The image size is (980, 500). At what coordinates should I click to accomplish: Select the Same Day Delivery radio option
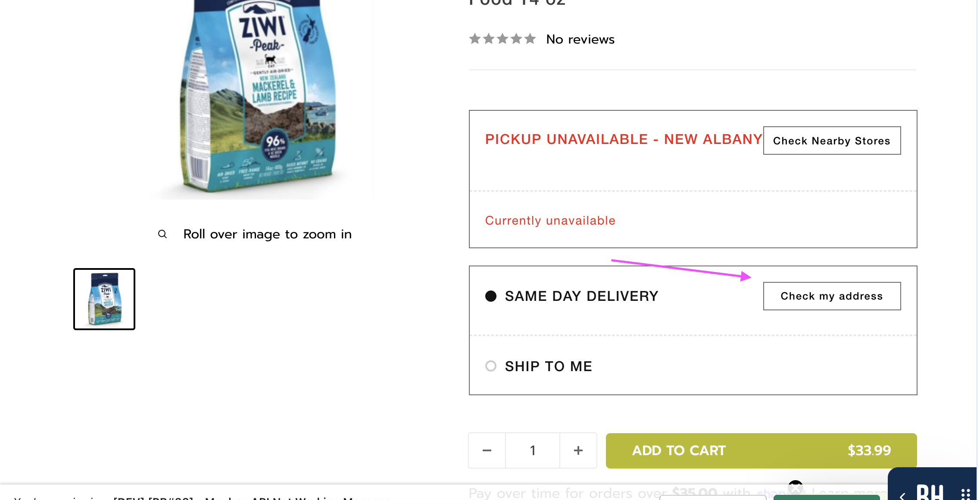[491, 296]
